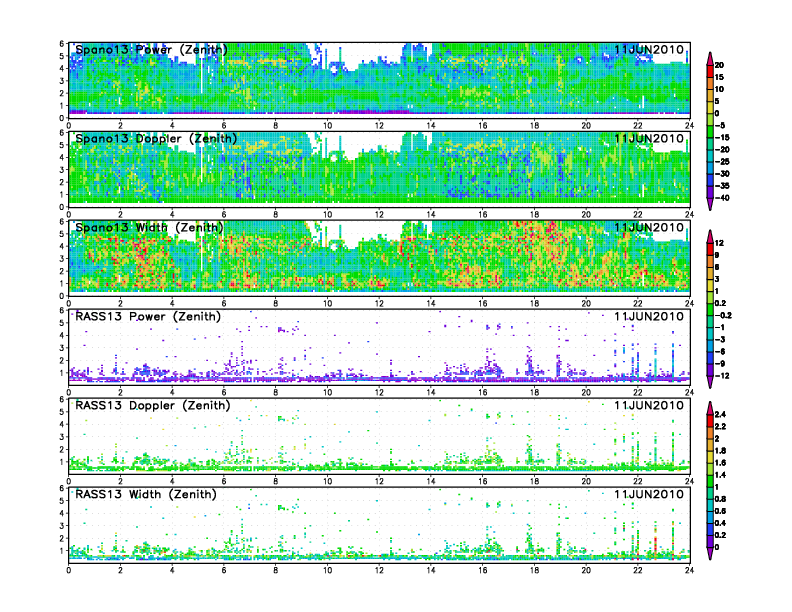The height and width of the screenshot is (612, 792).
Task: Click 11JUN2010 date in RASS13 Power panel
Action: pos(649,317)
